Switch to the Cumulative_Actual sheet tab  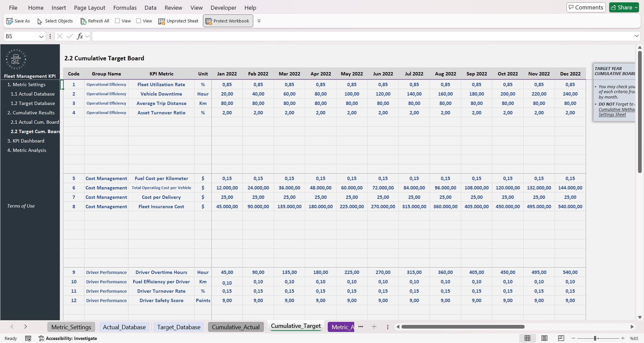pos(236,327)
